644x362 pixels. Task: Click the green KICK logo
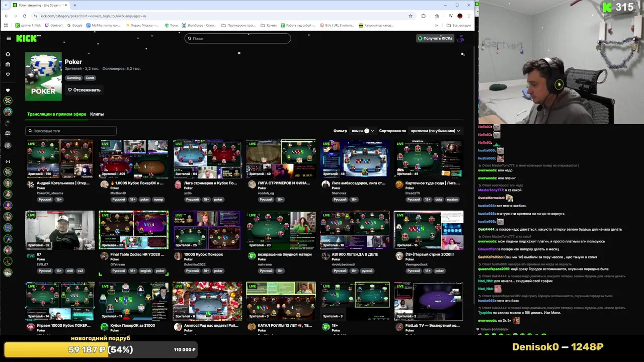(x=28, y=38)
